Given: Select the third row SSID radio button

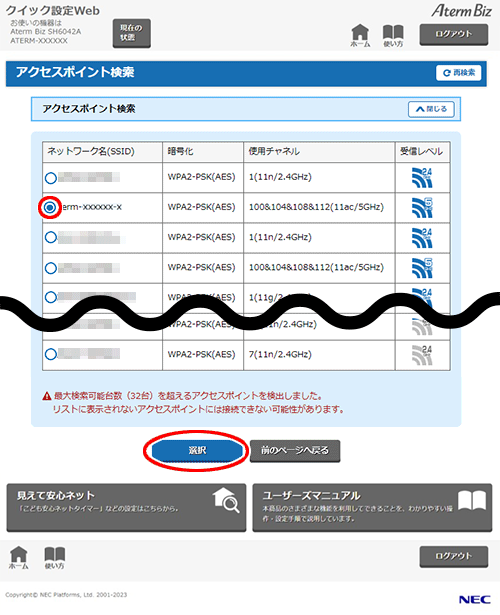Looking at the screenshot, I should pos(51,237).
